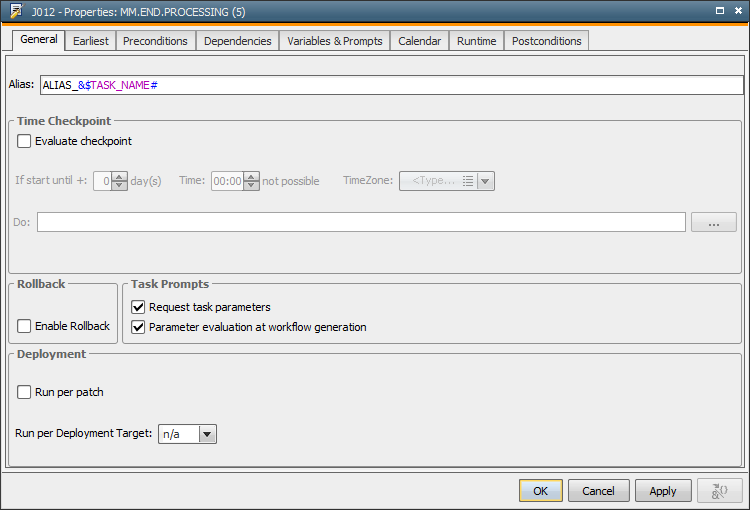Open the Variables & Prompts tab
The width and height of the screenshot is (750, 510).
[334, 41]
